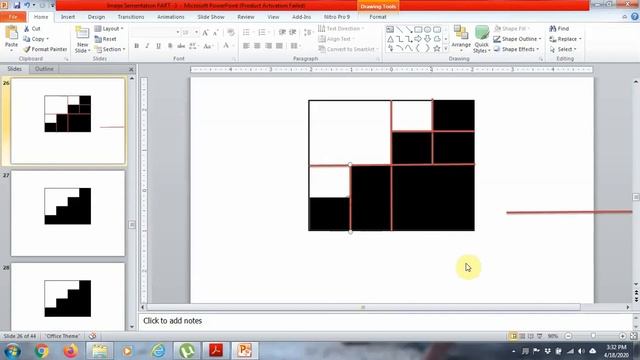The width and height of the screenshot is (640, 360).
Task: Close the slides thumbnail pane
Action: pyautogui.click(x=131, y=69)
